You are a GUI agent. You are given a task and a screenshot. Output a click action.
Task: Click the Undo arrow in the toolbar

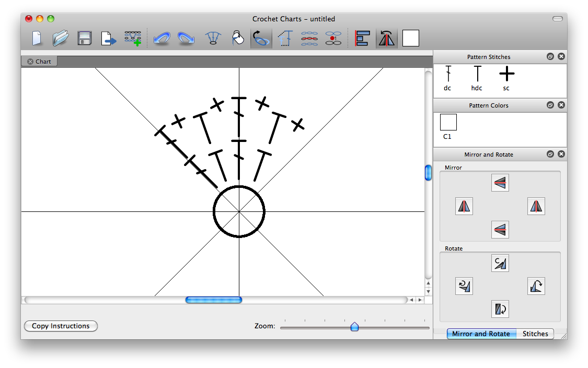click(x=161, y=38)
